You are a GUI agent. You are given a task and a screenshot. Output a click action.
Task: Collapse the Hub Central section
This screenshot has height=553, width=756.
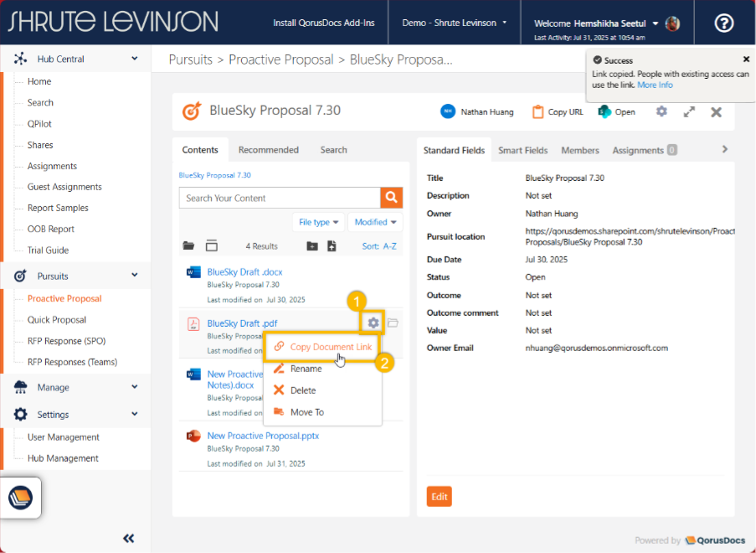(x=135, y=59)
